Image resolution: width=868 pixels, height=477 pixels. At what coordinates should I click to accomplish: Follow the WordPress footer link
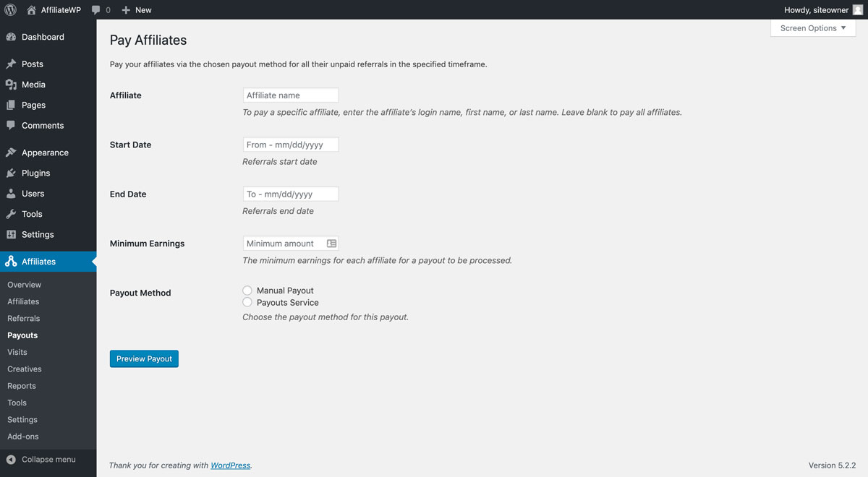[x=230, y=465]
